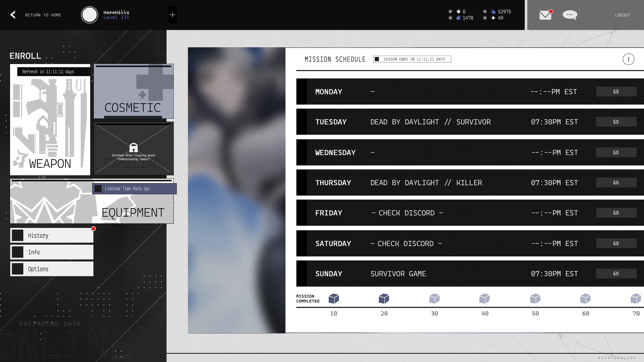Click GO on the Friday row
644x362 pixels.
tap(616, 213)
